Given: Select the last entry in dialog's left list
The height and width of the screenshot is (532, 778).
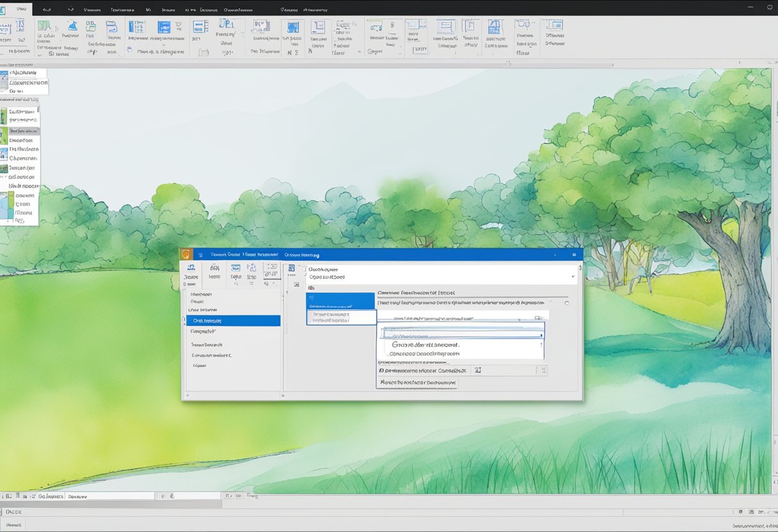Looking at the screenshot, I should click(200, 366).
